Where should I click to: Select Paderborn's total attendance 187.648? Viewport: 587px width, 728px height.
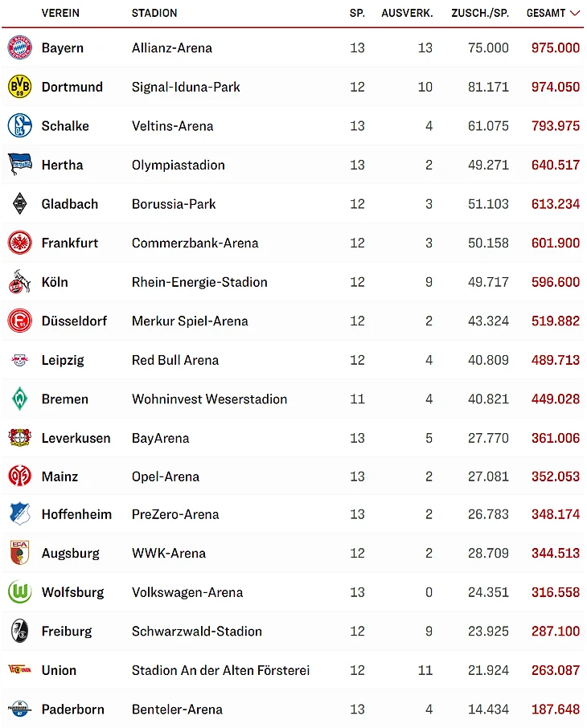click(x=555, y=710)
